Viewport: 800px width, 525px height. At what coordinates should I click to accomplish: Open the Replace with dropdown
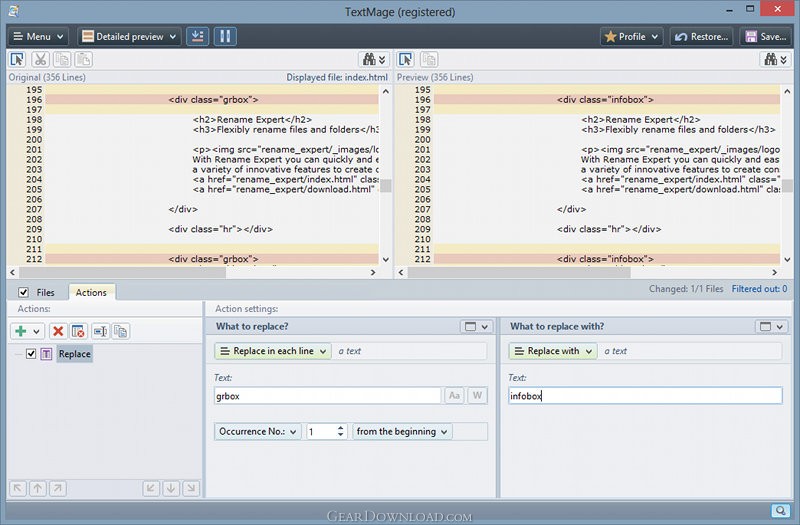pyautogui.click(x=553, y=351)
